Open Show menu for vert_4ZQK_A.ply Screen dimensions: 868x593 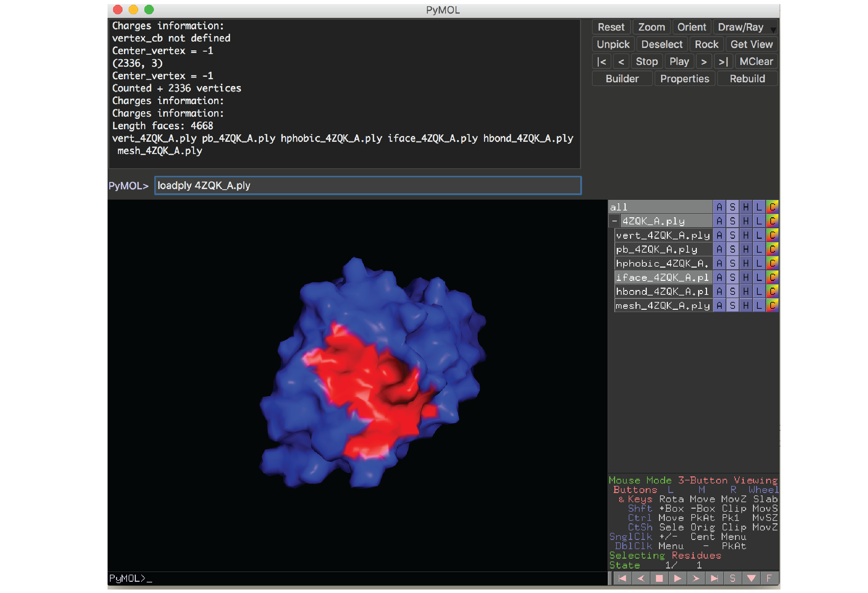[733, 235]
